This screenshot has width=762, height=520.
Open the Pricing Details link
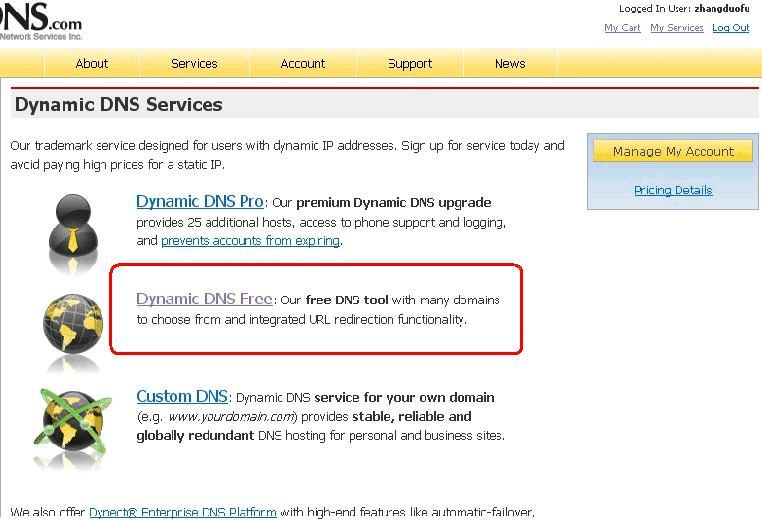point(673,190)
